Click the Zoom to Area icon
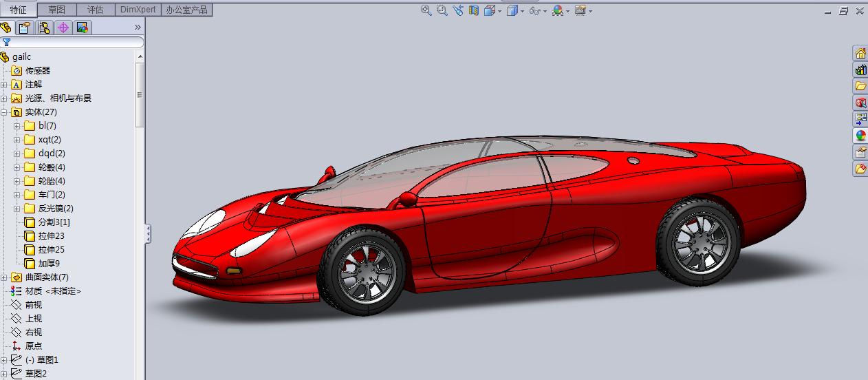 [x=442, y=10]
